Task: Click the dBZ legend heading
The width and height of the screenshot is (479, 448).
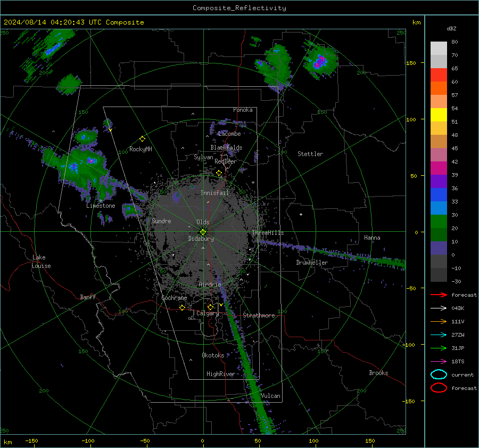Action: (451, 28)
